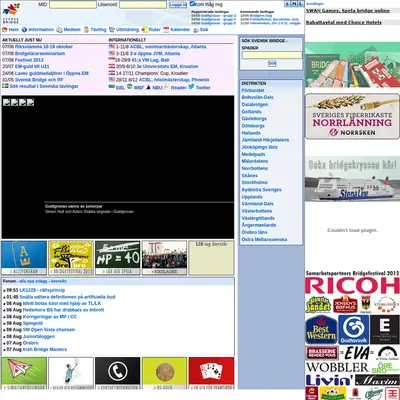The height and width of the screenshot is (400, 400).
Task: Click the Sök printer icon in navigation bar
Action: click(x=196, y=30)
